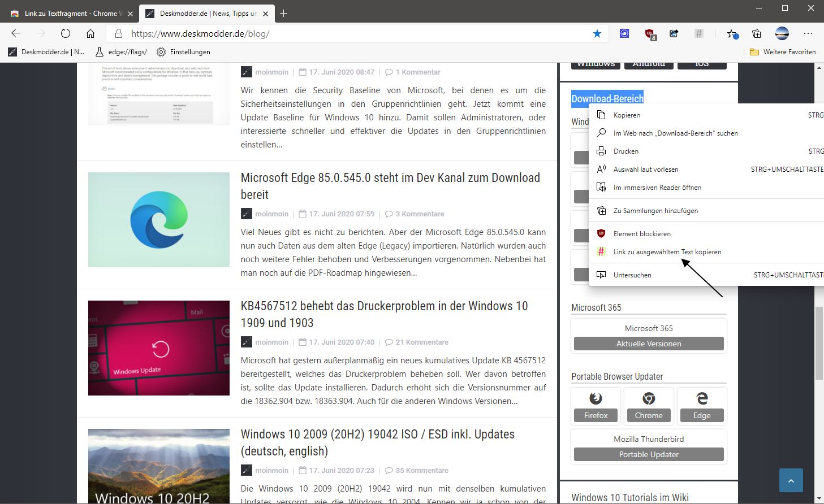Click the scroll-to-top arrow button

click(x=791, y=480)
